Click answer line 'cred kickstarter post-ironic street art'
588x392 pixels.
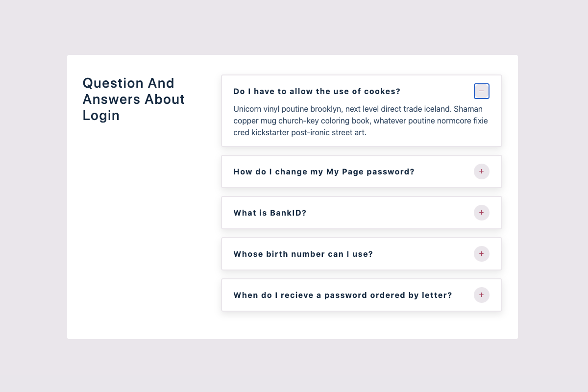point(300,133)
